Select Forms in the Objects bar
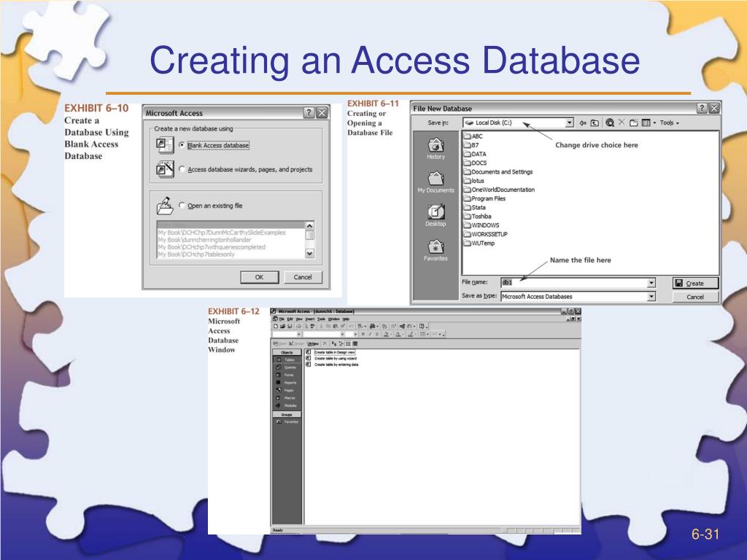This screenshot has width=747, height=560. pos(287,376)
